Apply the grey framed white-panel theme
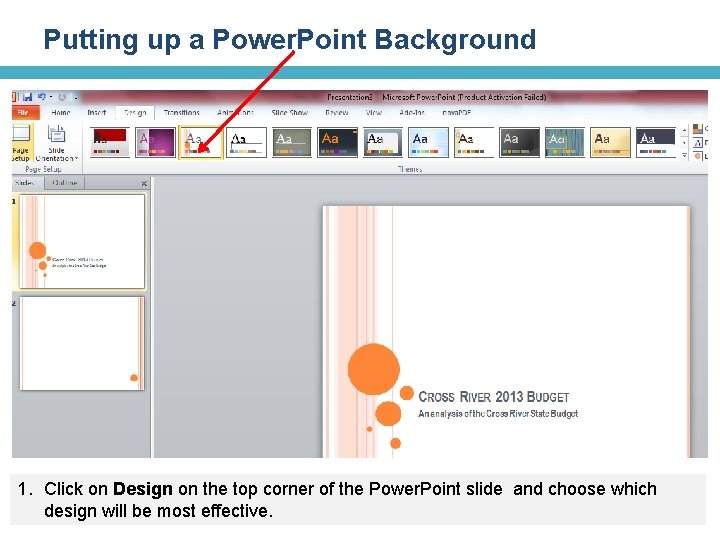 pos(382,142)
